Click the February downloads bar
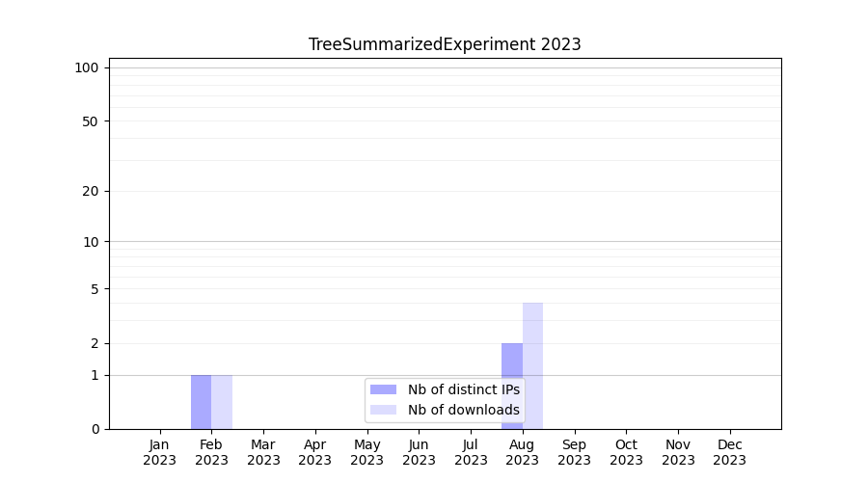The width and height of the screenshot is (868, 482). click(x=222, y=402)
